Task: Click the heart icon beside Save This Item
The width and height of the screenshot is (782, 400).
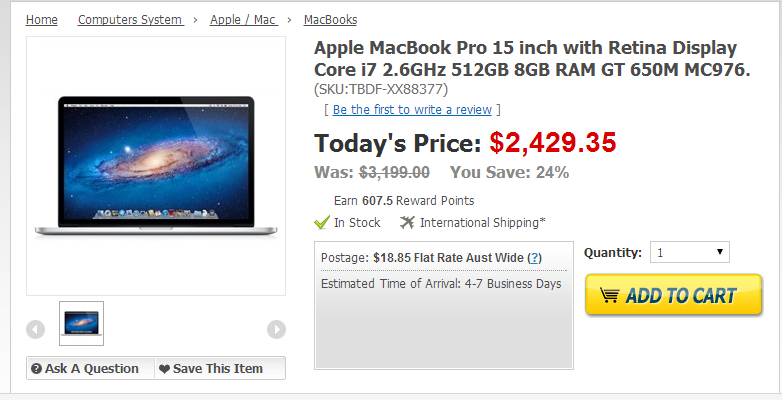Action: click(164, 369)
